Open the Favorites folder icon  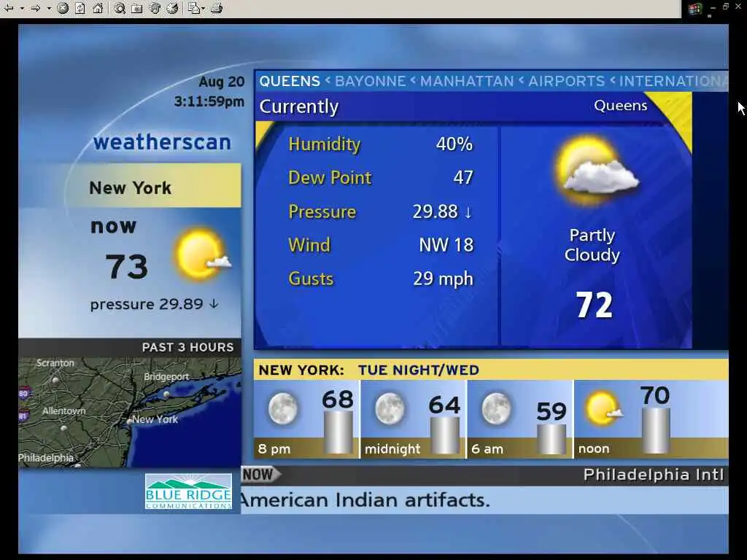tap(137, 8)
